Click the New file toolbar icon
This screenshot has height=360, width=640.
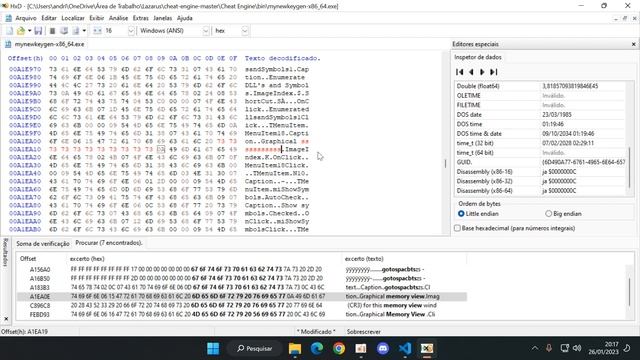(x=9, y=31)
